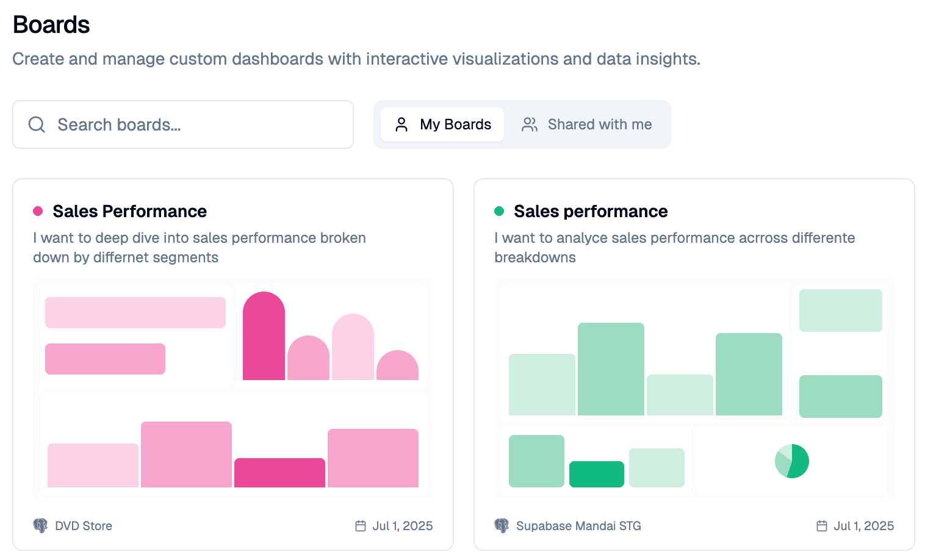Image resolution: width=925 pixels, height=560 pixels.
Task: Click the DVD Store data source label
Action: click(x=84, y=526)
